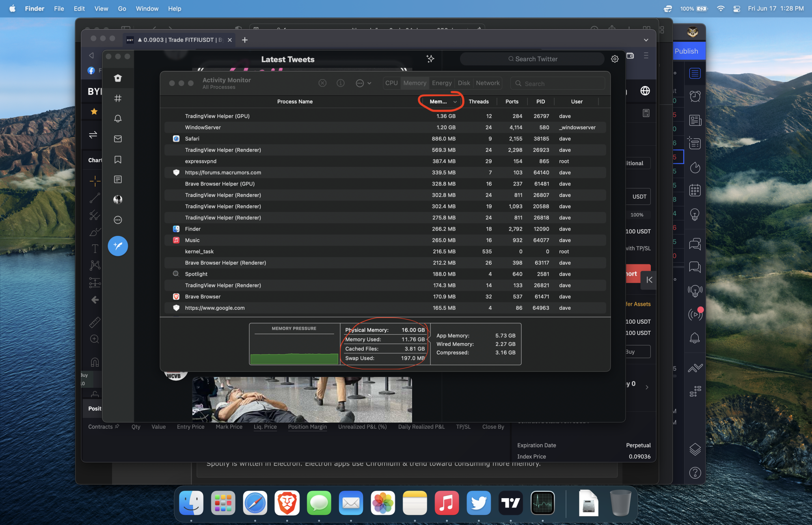Click the Position Margin column link

pyautogui.click(x=307, y=427)
